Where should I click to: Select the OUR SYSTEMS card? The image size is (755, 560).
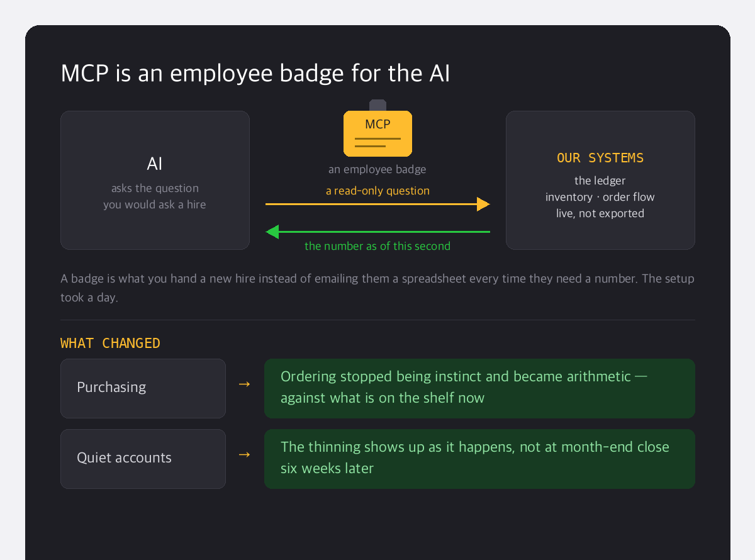pyautogui.click(x=600, y=180)
